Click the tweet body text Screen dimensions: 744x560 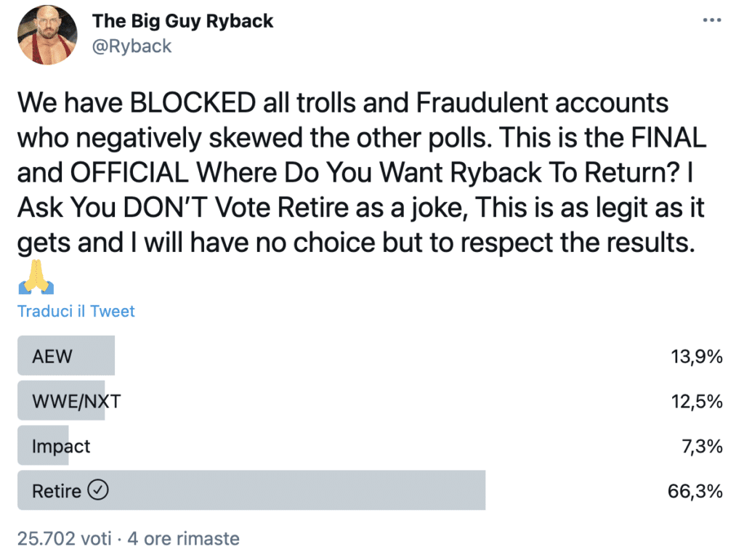click(362, 173)
